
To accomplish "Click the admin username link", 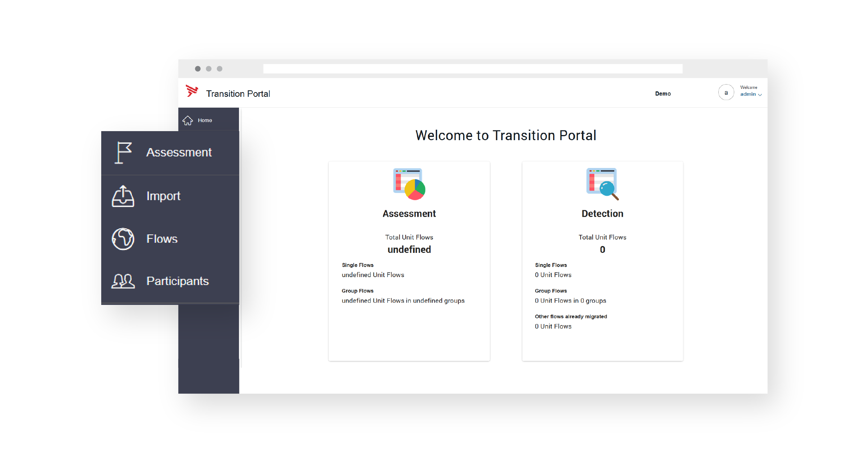I will (748, 94).
